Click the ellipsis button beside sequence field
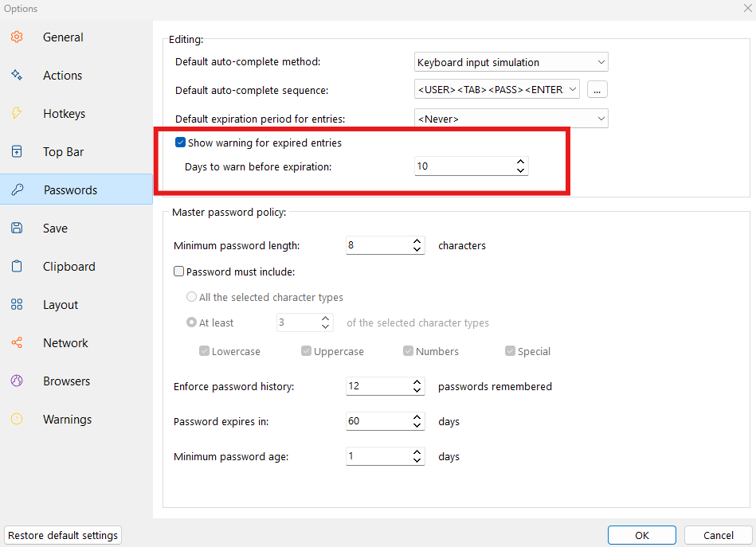The height and width of the screenshot is (547, 756). 597,90
